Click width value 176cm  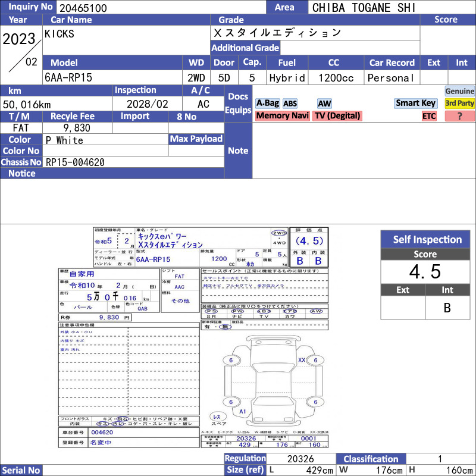390,470
